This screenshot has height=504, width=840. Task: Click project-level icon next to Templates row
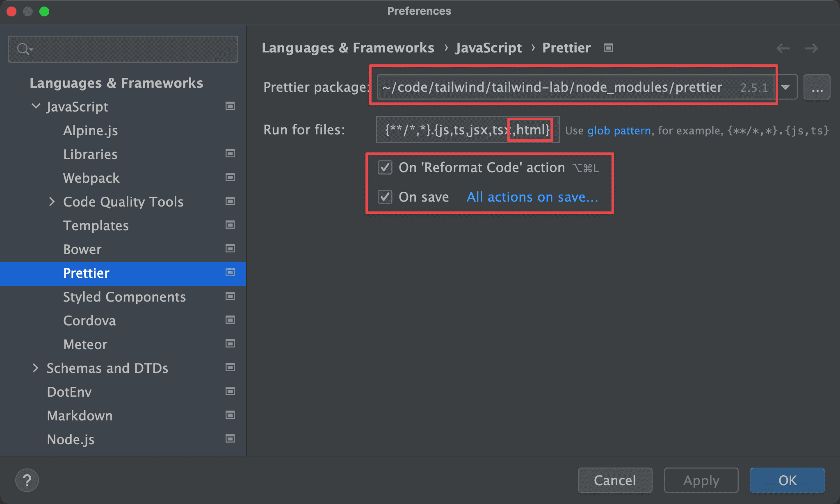pyautogui.click(x=230, y=225)
